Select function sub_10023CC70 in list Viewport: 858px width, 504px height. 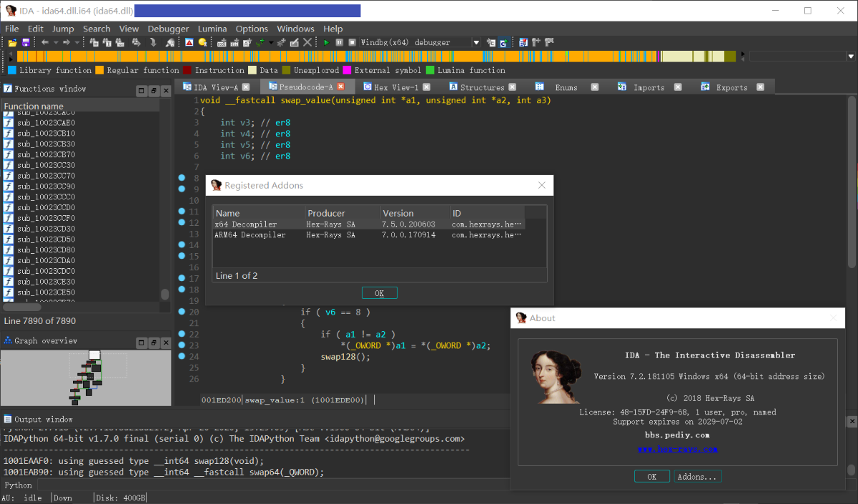click(x=46, y=175)
